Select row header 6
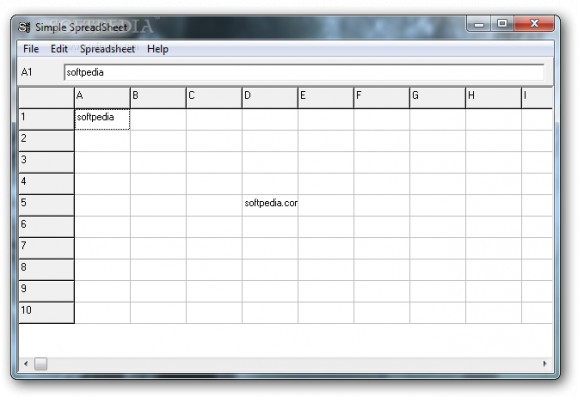Screen dimensions: 578x397 tap(46, 227)
